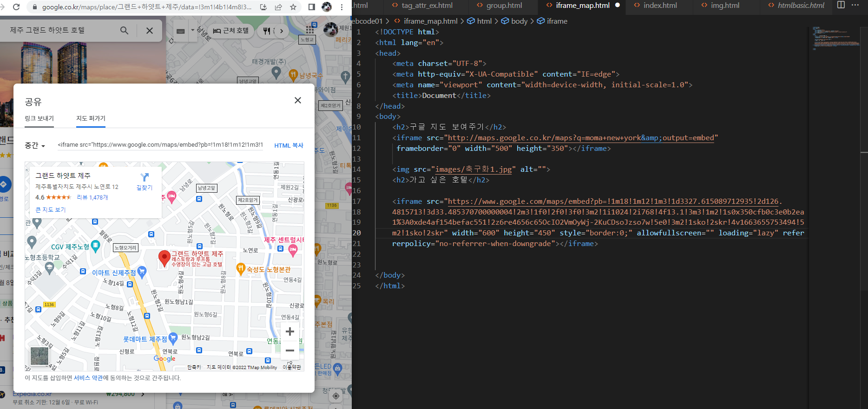Click the images/축구화1.jpg path in code
The width and height of the screenshot is (868, 409).
click(x=473, y=169)
